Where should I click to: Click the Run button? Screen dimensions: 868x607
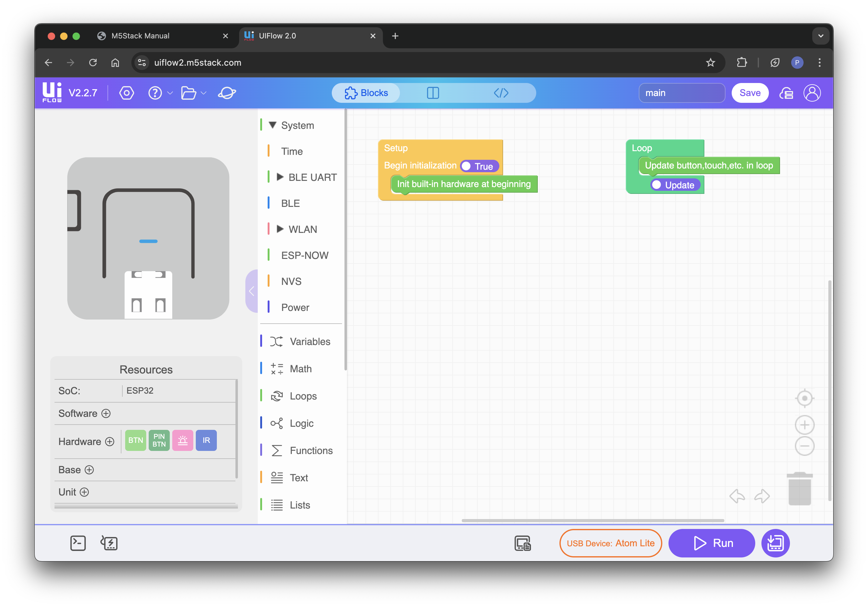click(x=712, y=544)
